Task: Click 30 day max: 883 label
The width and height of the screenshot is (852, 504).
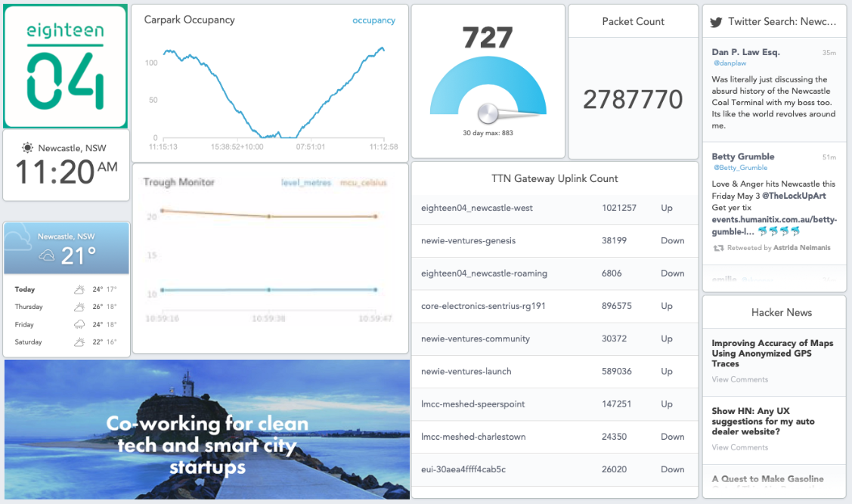Action: 488,133
